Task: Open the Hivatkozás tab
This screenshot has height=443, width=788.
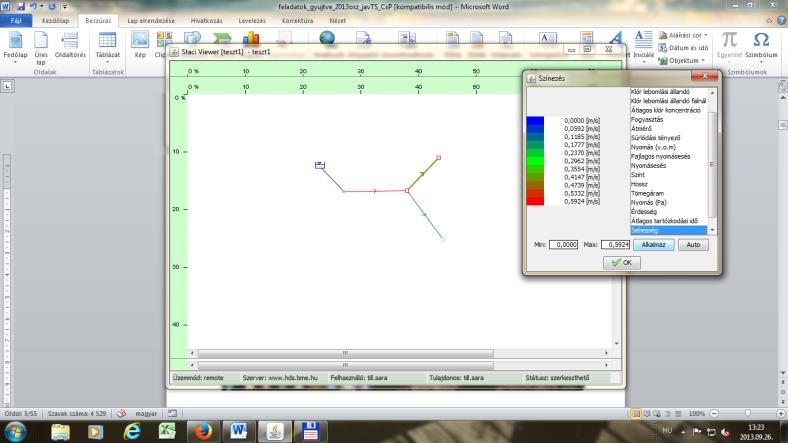Action: [x=207, y=21]
